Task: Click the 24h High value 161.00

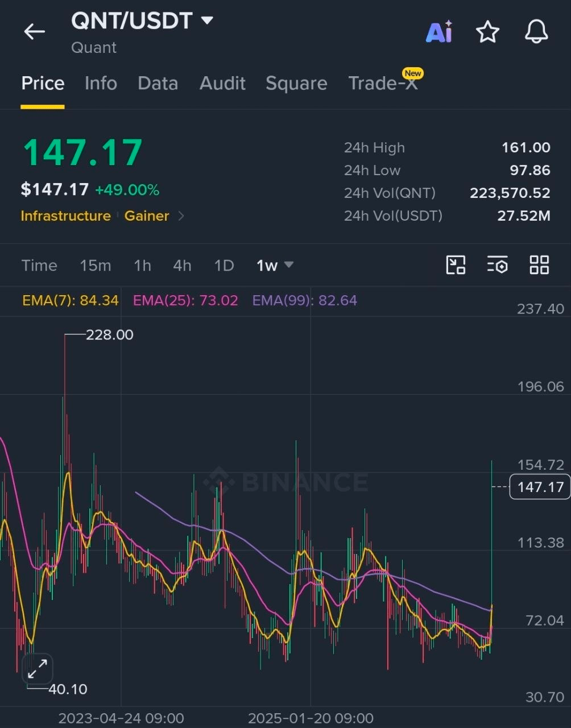Action: (x=526, y=148)
